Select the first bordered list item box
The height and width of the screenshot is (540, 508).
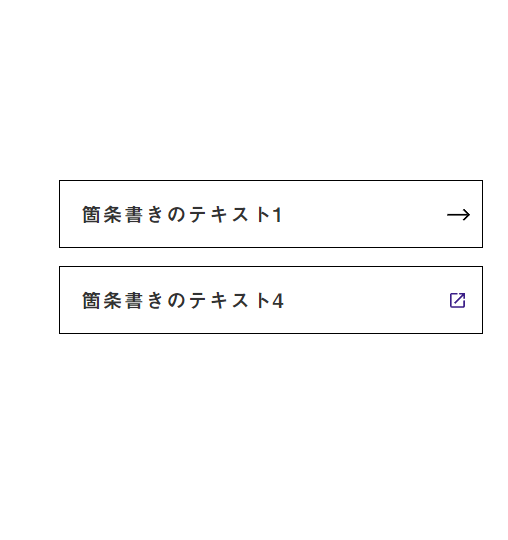tap(271, 214)
